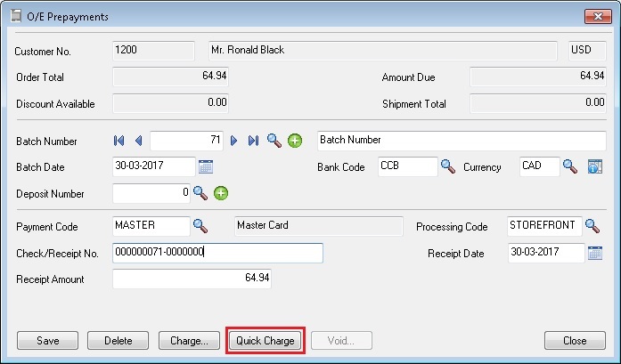Viewport: 621px width, 364px height.
Task: Click the Bank Code label
Action: click(341, 167)
